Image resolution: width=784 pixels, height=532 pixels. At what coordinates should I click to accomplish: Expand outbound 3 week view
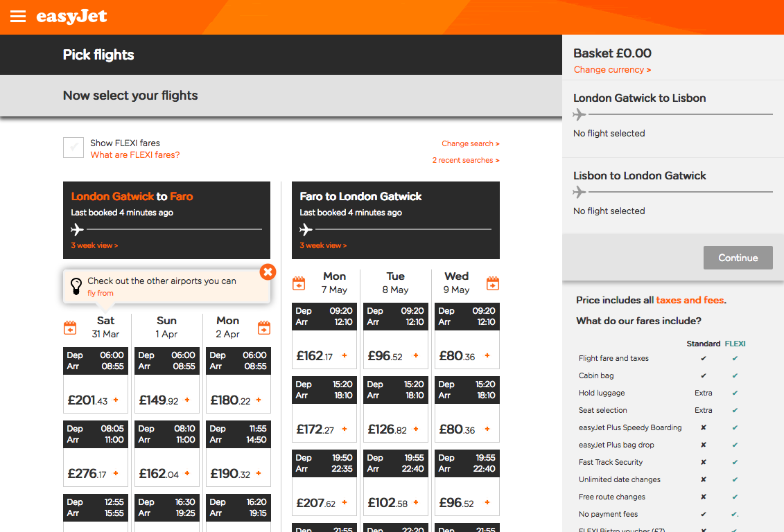(x=94, y=245)
